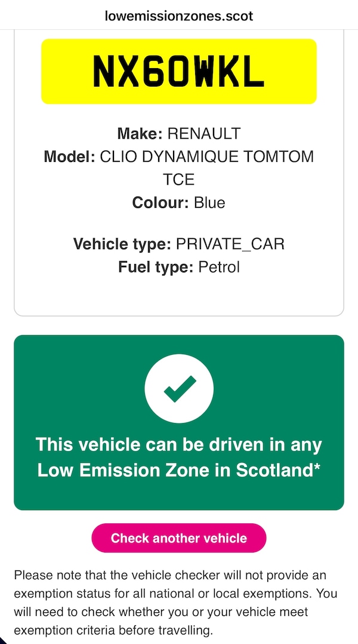Click the Blue colour value
This screenshot has height=644, width=358.
(209, 203)
